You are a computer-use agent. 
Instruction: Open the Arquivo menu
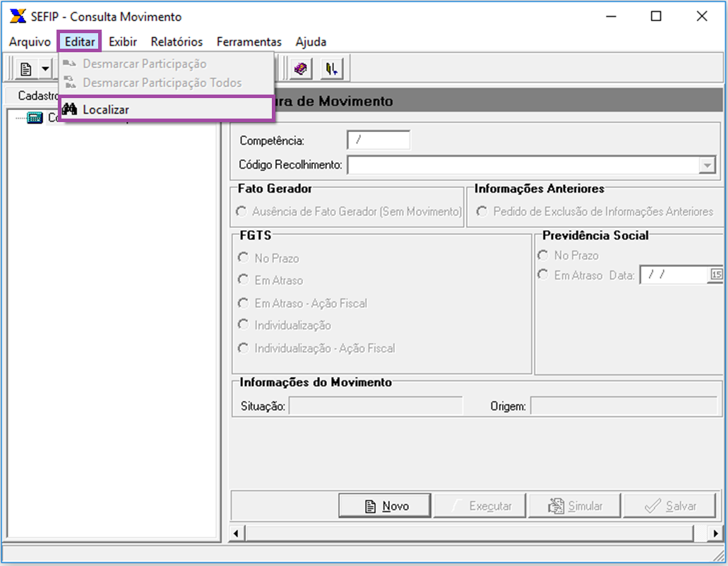(x=30, y=42)
